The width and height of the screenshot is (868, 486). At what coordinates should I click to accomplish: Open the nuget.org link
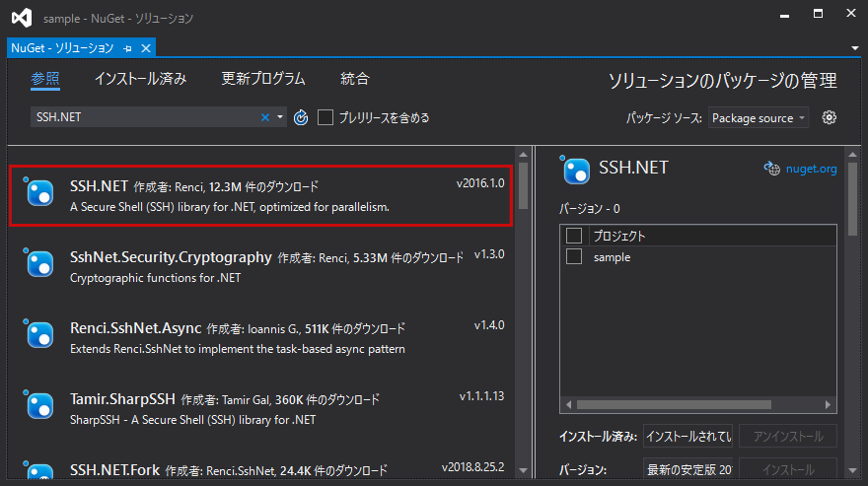point(811,169)
